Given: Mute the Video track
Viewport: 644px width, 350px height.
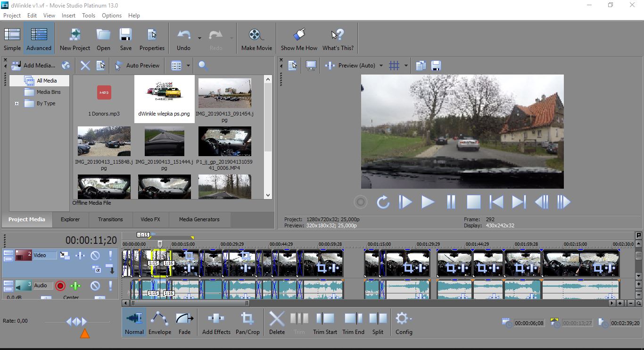Looking at the screenshot, I should tap(95, 256).
